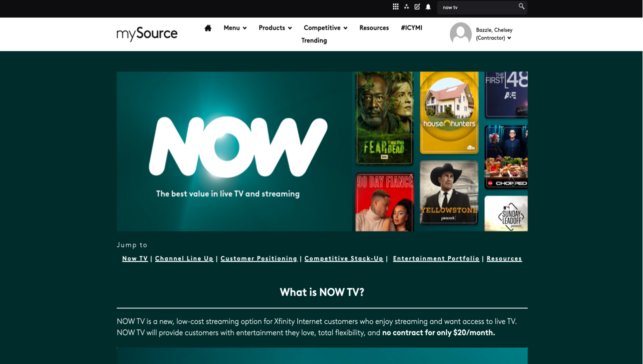This screenshot has width=643, height=364.
Task: Open the Resources menu item
Action: 374,28
